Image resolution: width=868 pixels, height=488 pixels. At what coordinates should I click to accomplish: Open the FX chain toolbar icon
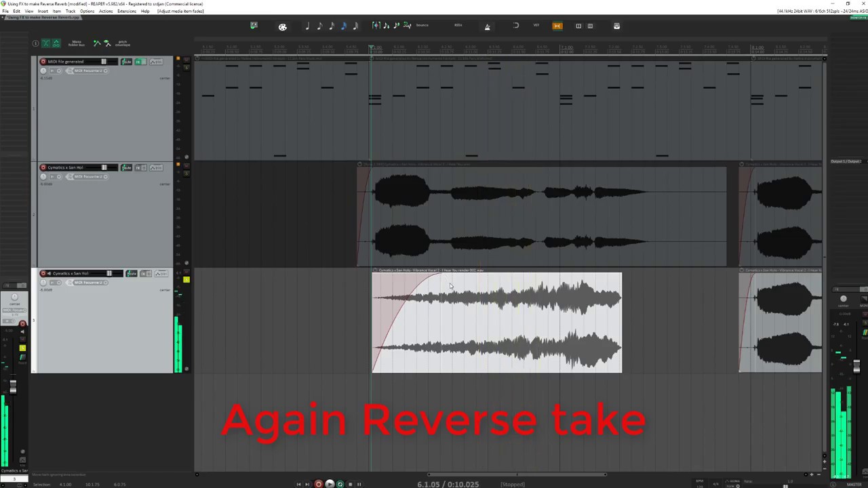(254, 26)
